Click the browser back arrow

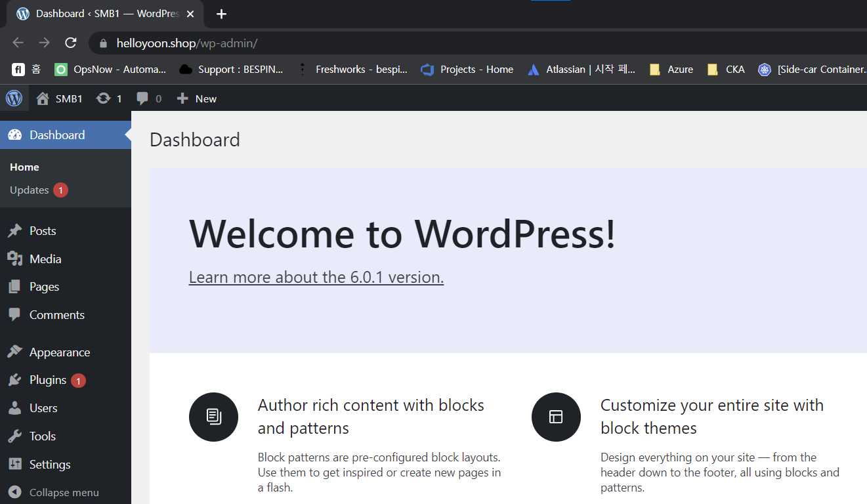[18, 43]
